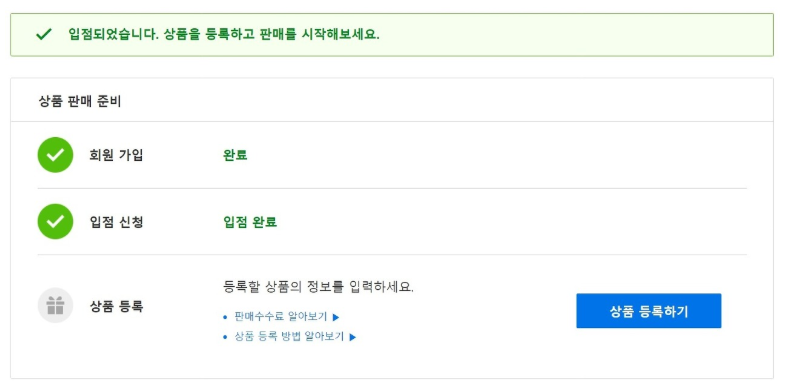791x388 pixels.
Task: Click the 입점되었습니다 success banner message
Action: 223,34
